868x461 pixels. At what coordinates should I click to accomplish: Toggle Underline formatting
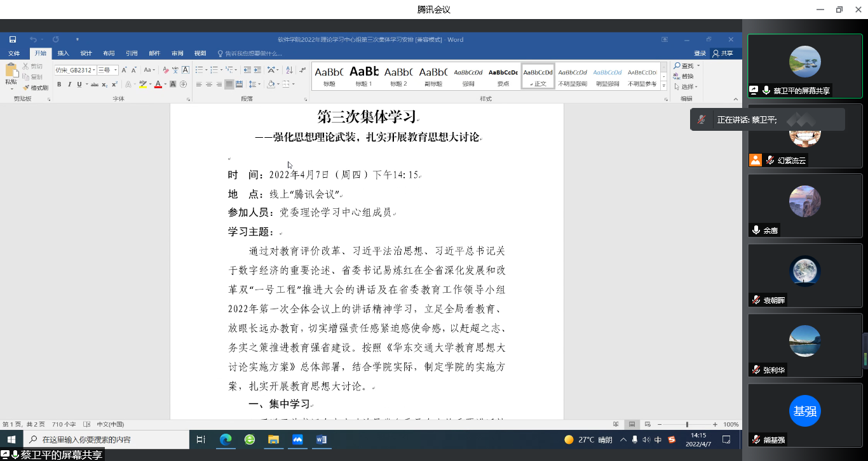coord(79,84)
